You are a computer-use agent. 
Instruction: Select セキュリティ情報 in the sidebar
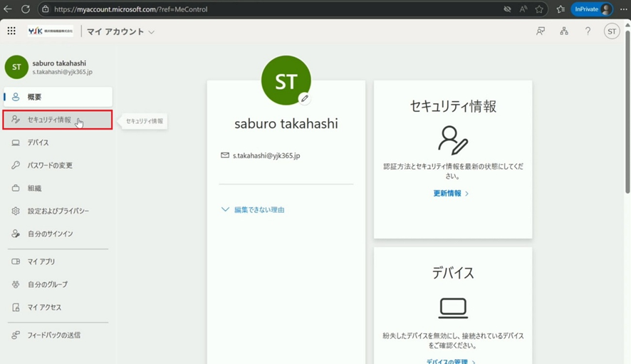point(57,120)
